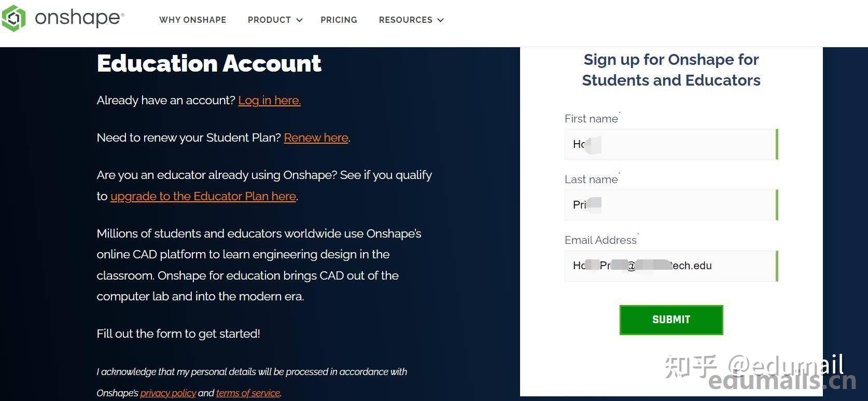Focus the First name input field

click(671, 144)
